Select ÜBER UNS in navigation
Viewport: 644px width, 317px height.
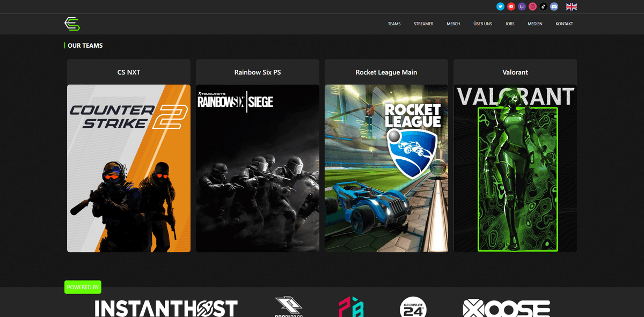tap(482, 24)
